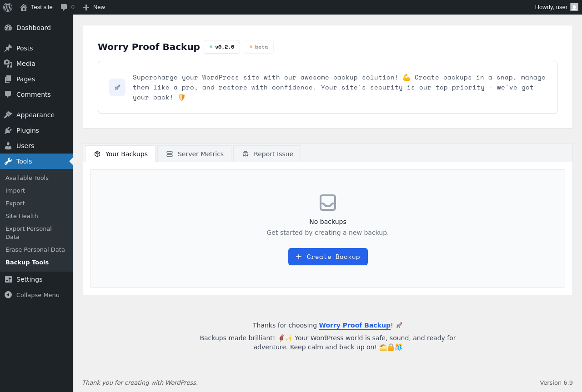Image resolution: width=582 pixels, height=392 pixels.
Task: Click the bug icon on Report Issue tab
Action: click(x=246, y=154)
